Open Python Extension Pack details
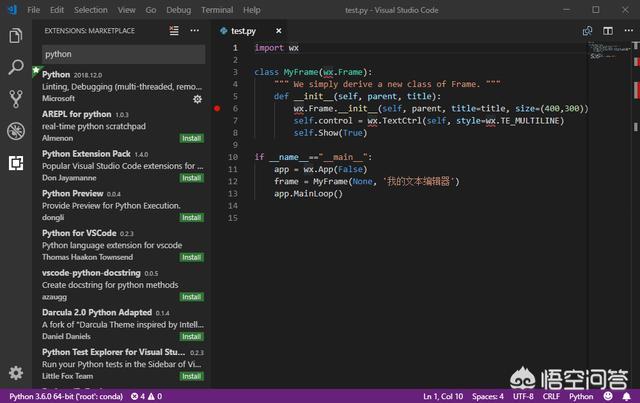 (x=121, y=165)
